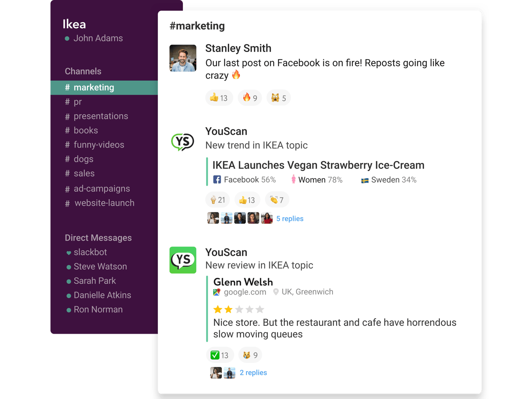Screen dimensions: 532x399
Task: Click the green YouScan app icon on review message
Action: pyautogui.click(x=182, y=260)
